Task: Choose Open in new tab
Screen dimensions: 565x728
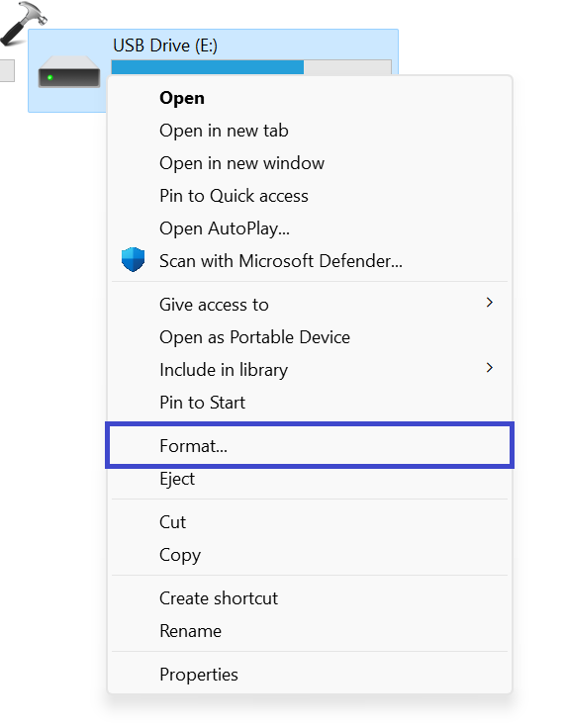Action: coord(310,131)
